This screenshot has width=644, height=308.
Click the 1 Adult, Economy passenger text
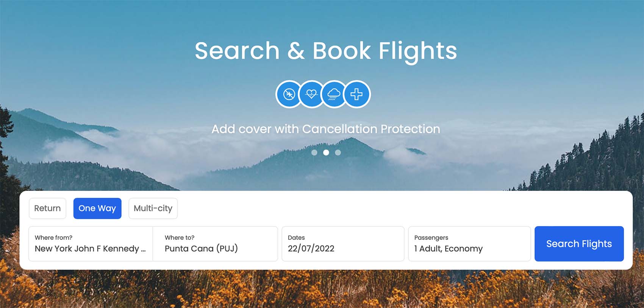[x=449, y=249]
